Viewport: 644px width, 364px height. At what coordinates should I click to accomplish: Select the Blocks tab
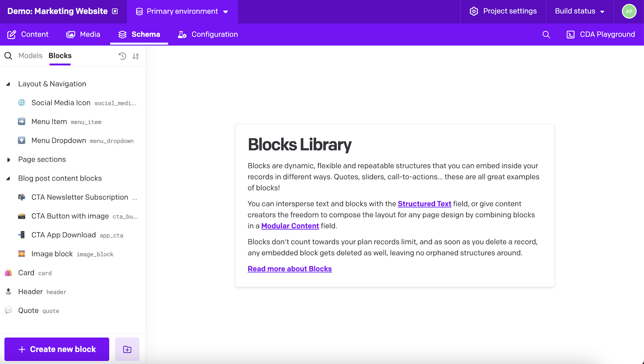[60, 56]
